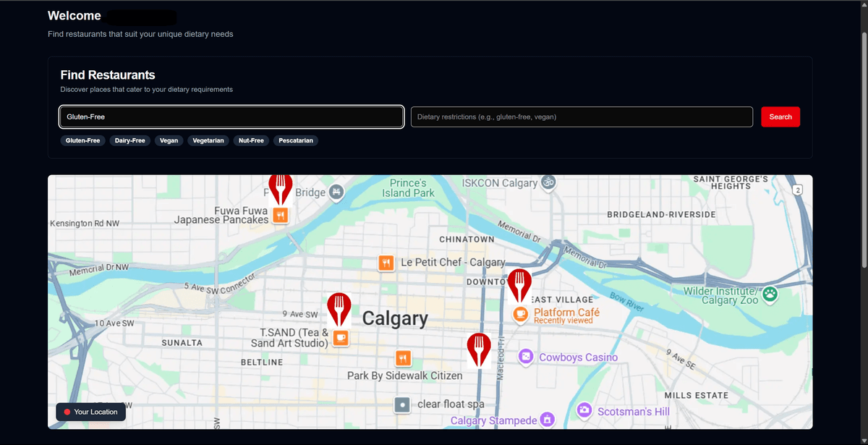Open the Cowboys Casino map icon

(x=525, y=357)
